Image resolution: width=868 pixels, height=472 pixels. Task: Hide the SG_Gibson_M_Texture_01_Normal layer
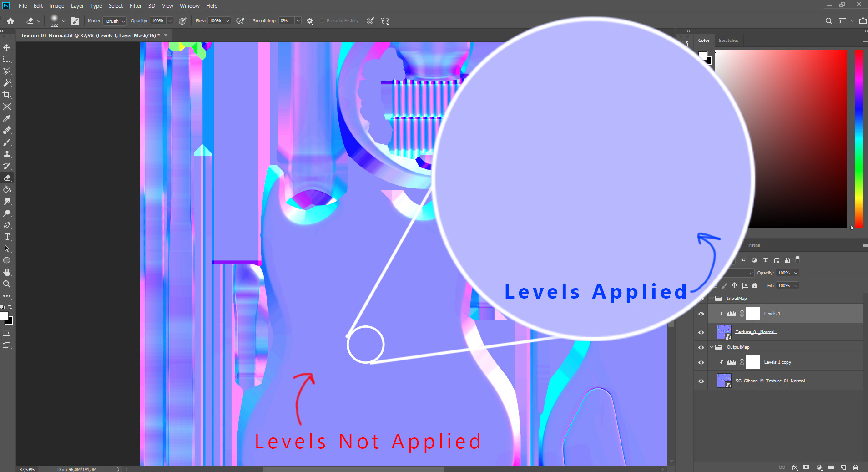coord(701,381)
